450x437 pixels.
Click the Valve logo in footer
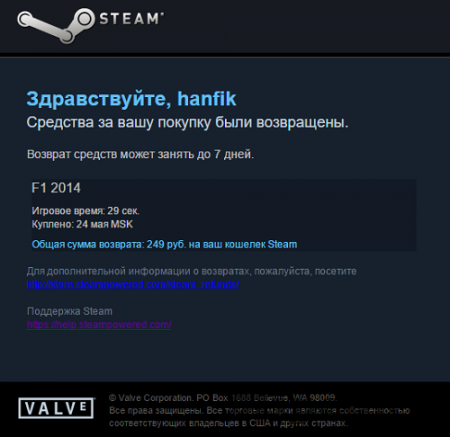tap(56, 408)
